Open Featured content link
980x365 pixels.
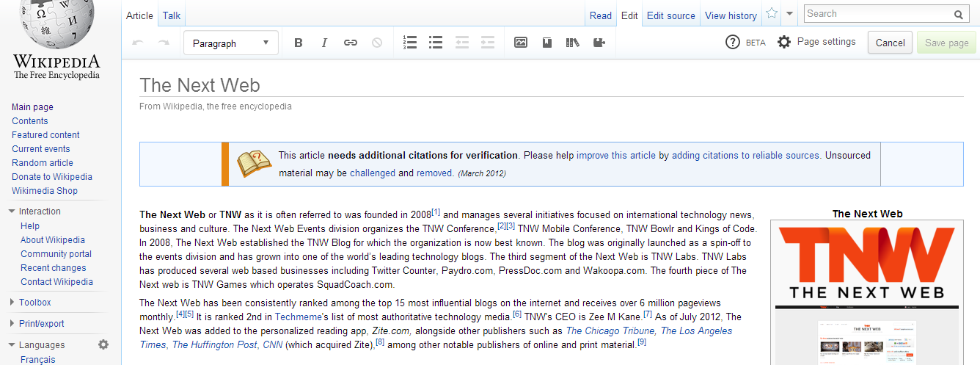45,135
